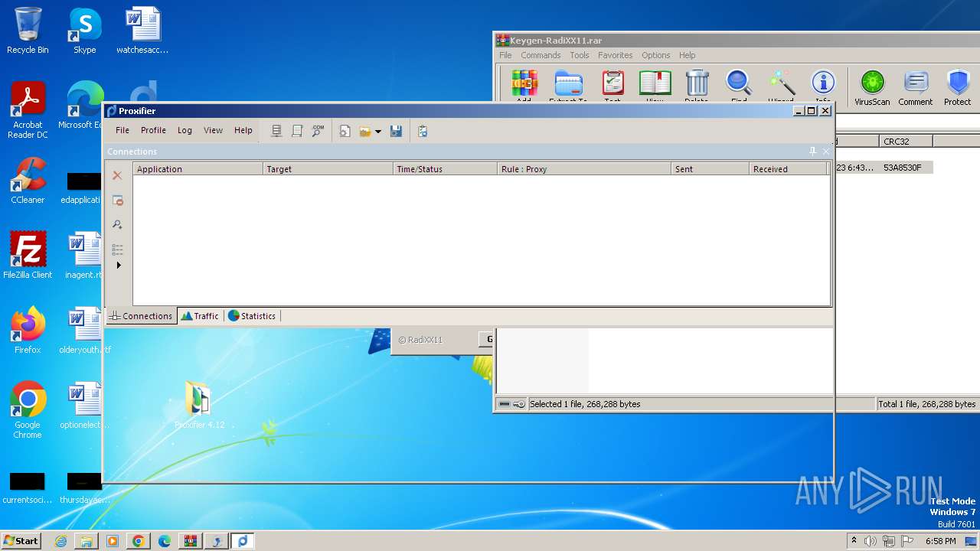Image resolution: width=980 pixels, height=551 pixels.
Task: Open Internet Explorer from the taskbar
Action: (60, 541)
